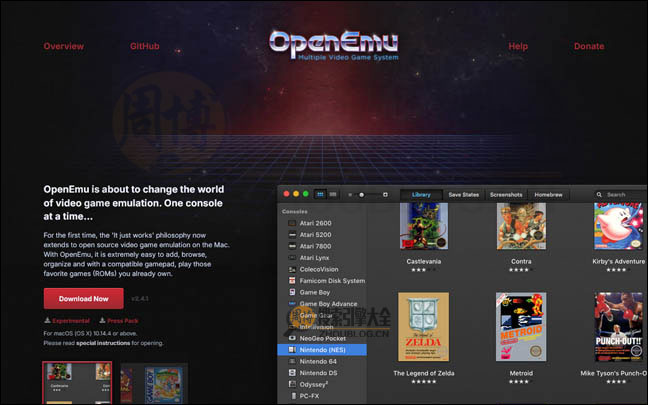Click the small-size icon beside slider
The width and height of the screenshot is (648, 405).
pos(350,195)
